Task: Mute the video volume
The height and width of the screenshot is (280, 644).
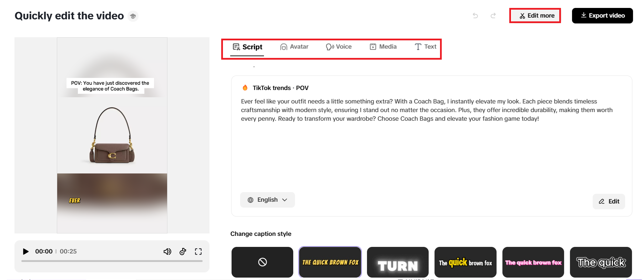Action: pyautogui.click(x=167, y=251)
